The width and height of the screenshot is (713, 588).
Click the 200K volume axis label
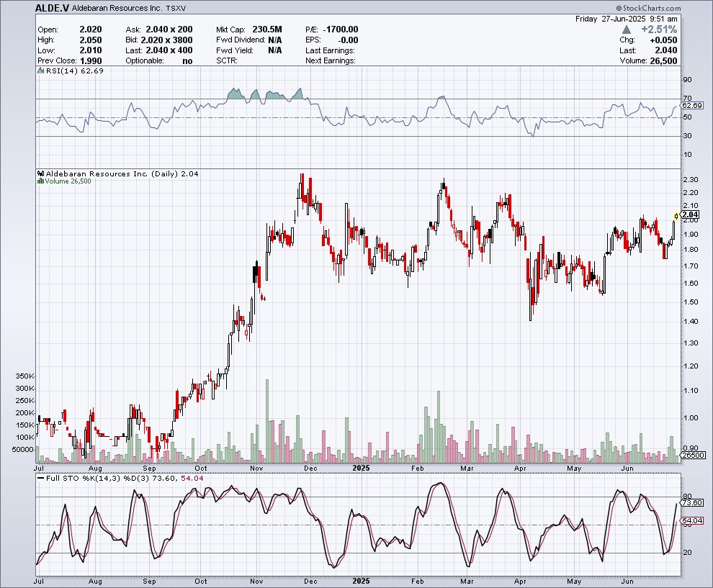(x=24, y=413)
